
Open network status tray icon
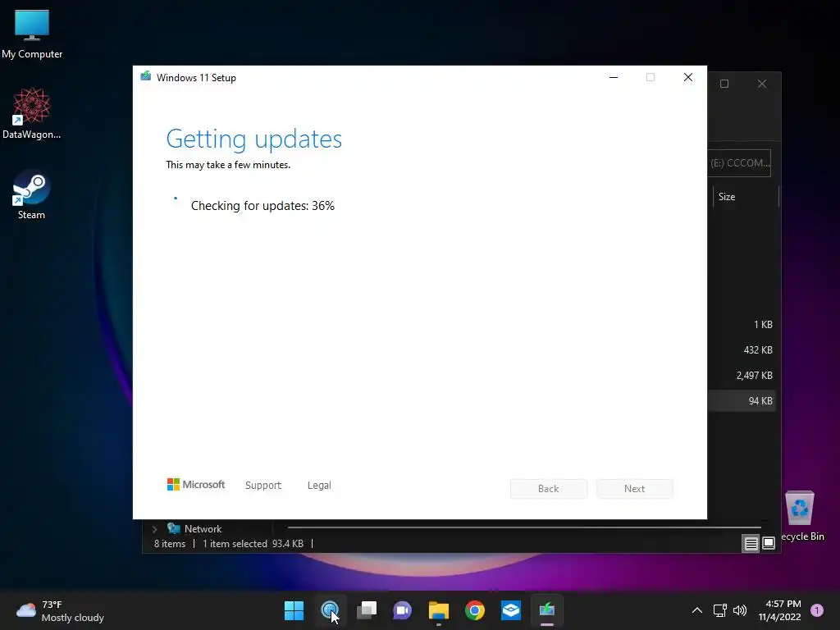pyautogui.click(x=720, y=610)
